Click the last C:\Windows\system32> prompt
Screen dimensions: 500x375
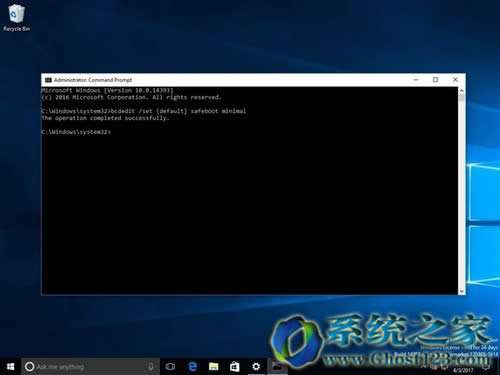[76, 132]
